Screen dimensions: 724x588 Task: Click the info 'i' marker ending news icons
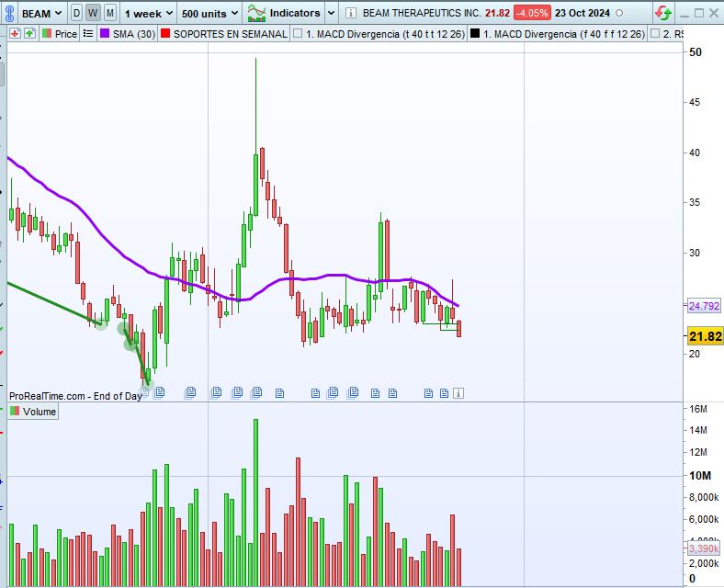click(458, 393)
